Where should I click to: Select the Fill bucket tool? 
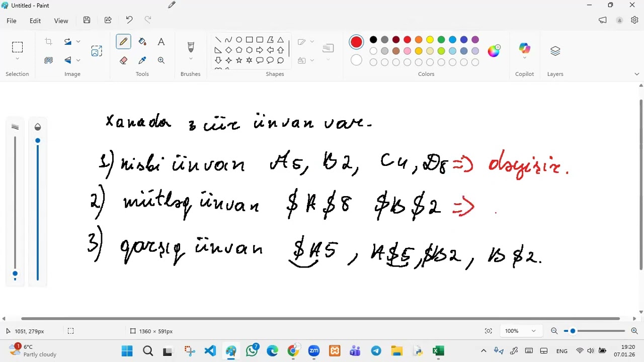point(142,42)
